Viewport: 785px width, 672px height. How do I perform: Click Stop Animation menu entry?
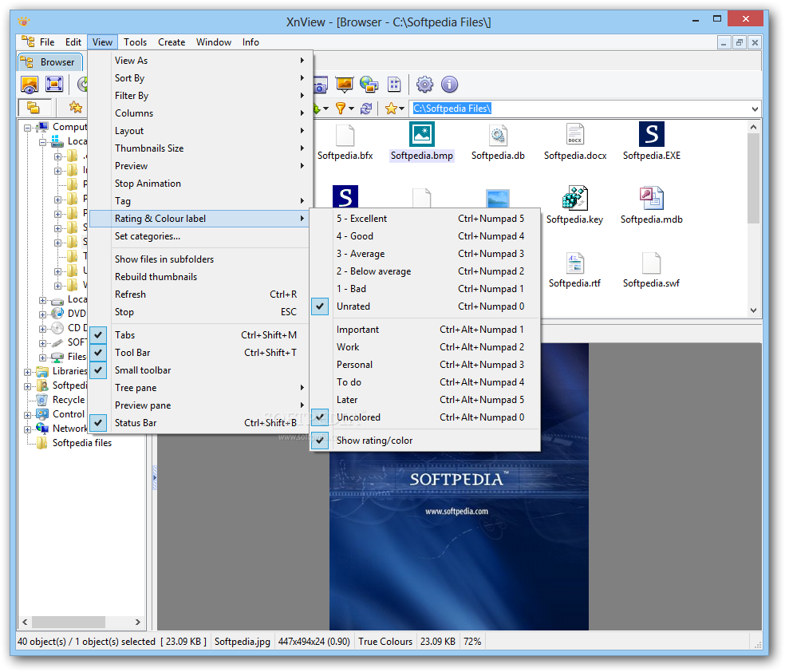click(199, 184)
